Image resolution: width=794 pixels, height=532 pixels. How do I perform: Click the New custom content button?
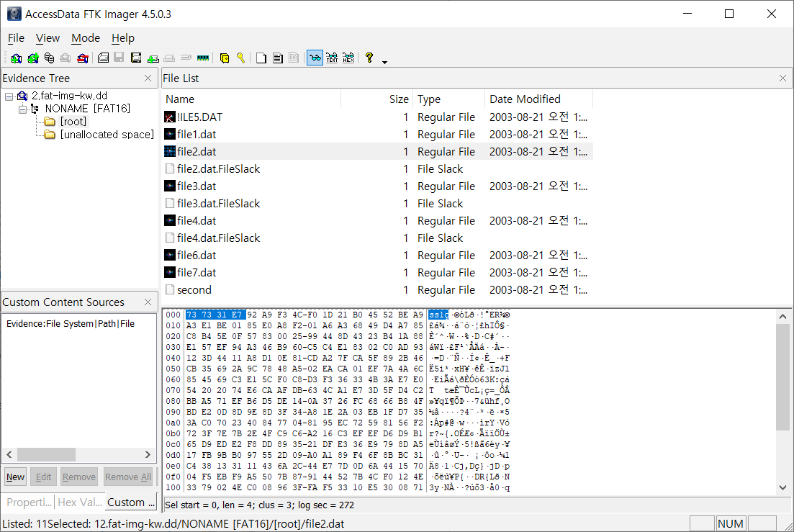[15, 477]
